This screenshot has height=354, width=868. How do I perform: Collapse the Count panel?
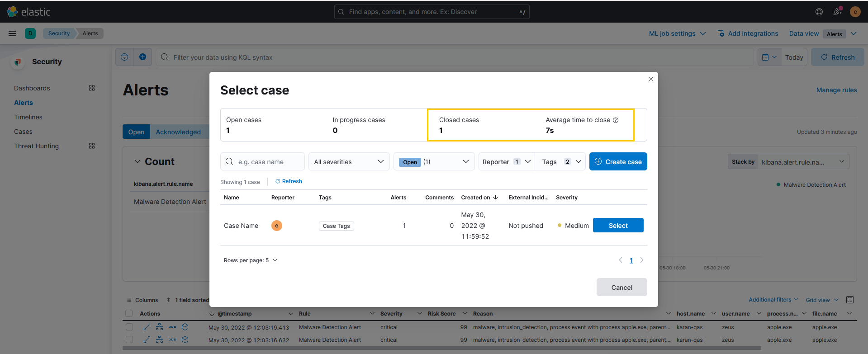pos(138,161)
